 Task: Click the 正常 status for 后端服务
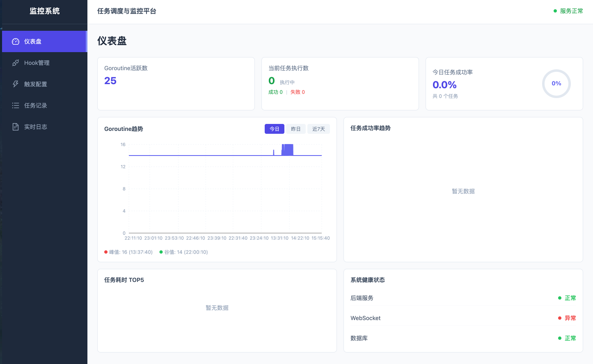tap(567, 298)
